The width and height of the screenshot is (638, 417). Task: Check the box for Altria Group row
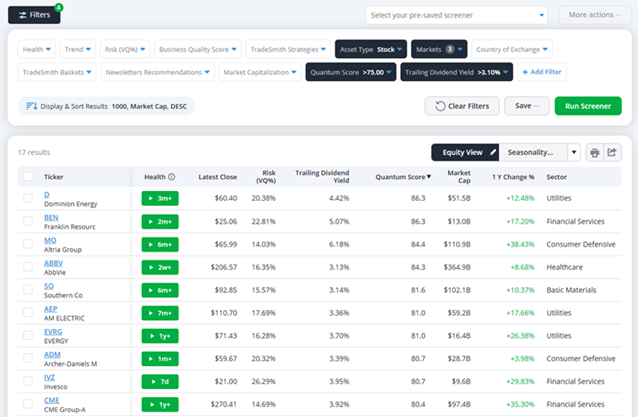click(x=28, y=244)
